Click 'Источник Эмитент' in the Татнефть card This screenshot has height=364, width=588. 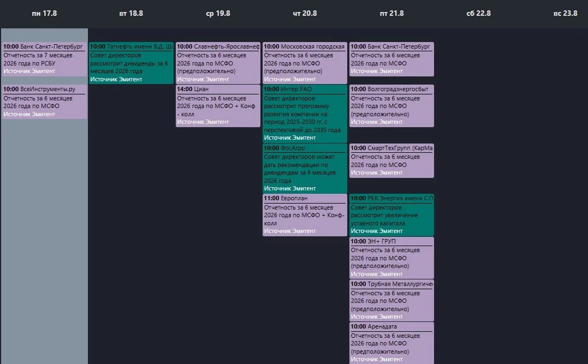click(x=116, y=79)
